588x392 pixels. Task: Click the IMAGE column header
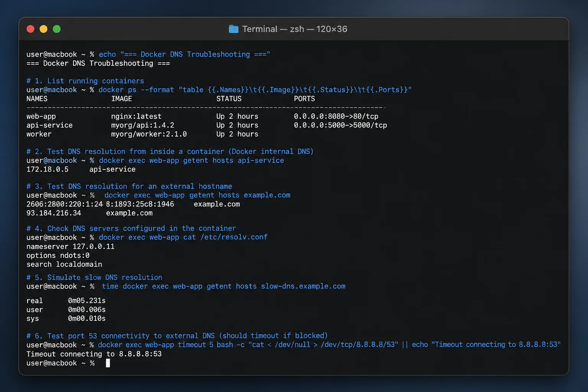pos(122,99)
